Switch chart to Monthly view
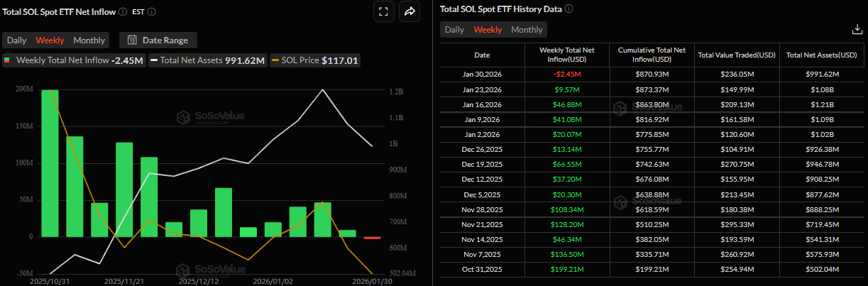The width and height of the screenshot is (868, 286). coord(89,40)
